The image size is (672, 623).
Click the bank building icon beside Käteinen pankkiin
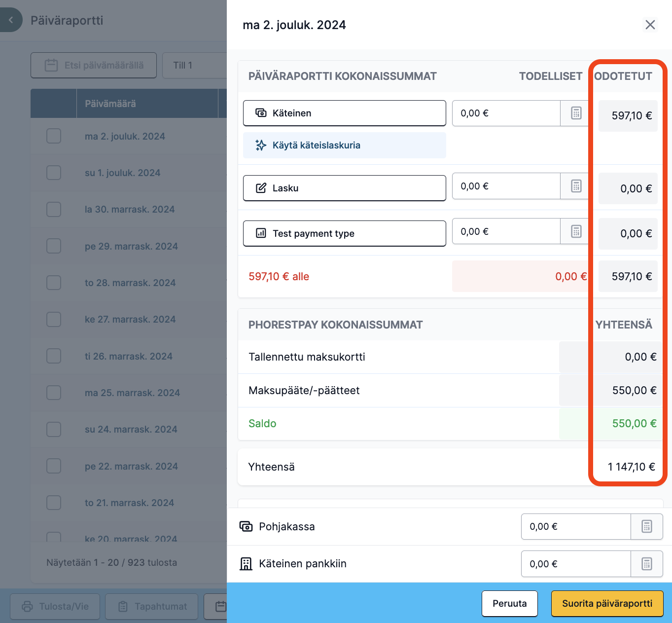pos(246,564)
